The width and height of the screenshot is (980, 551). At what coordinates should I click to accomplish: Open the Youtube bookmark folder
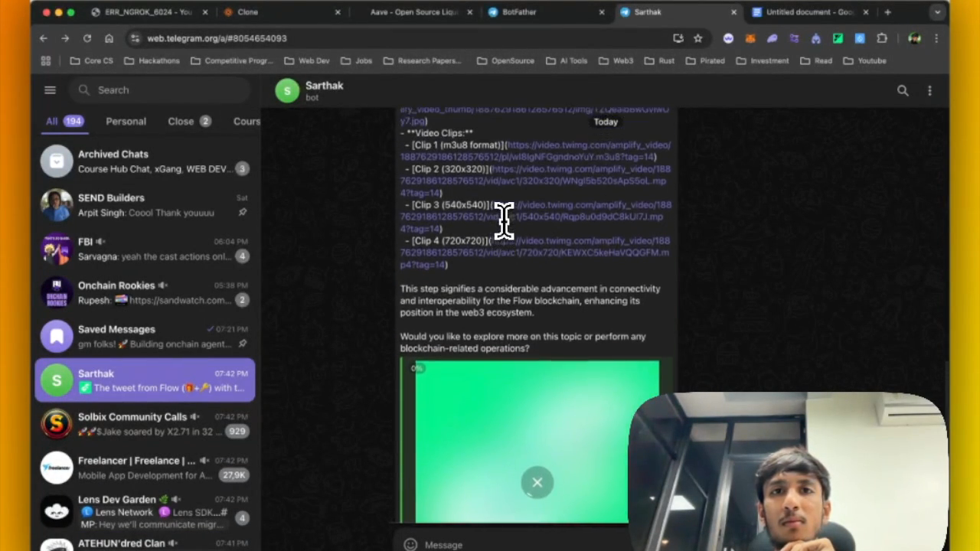point(864,61)
